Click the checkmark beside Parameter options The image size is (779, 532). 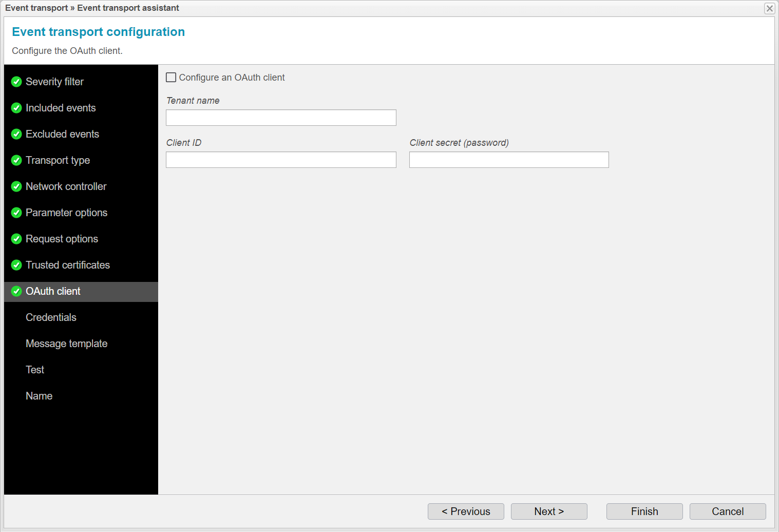[16, 213]
